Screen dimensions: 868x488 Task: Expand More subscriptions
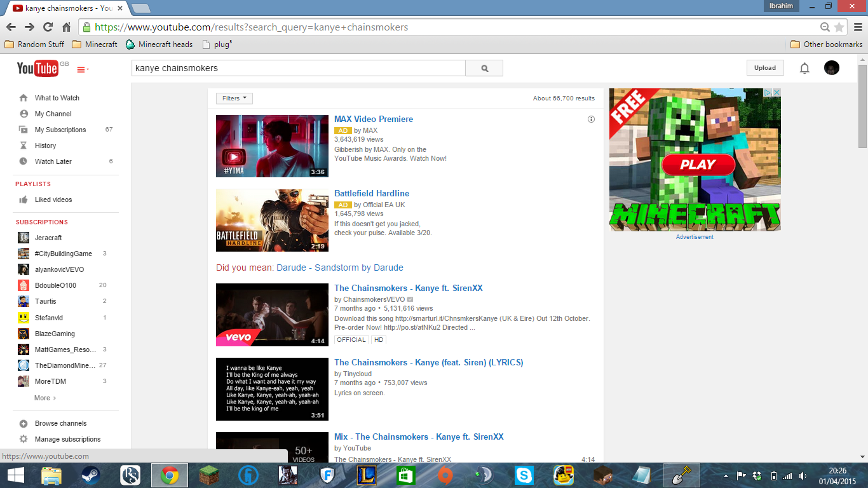pyautogui.click(x=45, y=398)
